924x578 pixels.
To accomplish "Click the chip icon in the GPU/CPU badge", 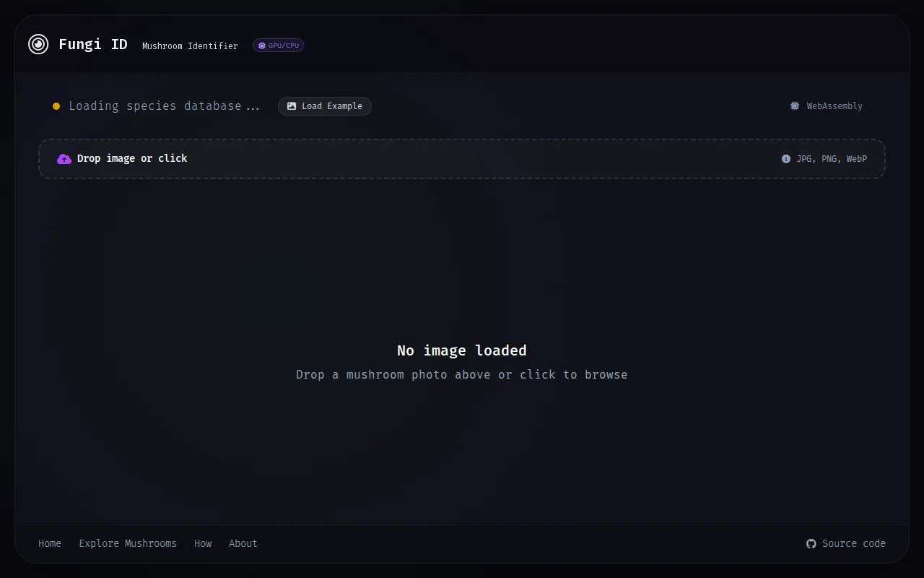I will point(262,46).
